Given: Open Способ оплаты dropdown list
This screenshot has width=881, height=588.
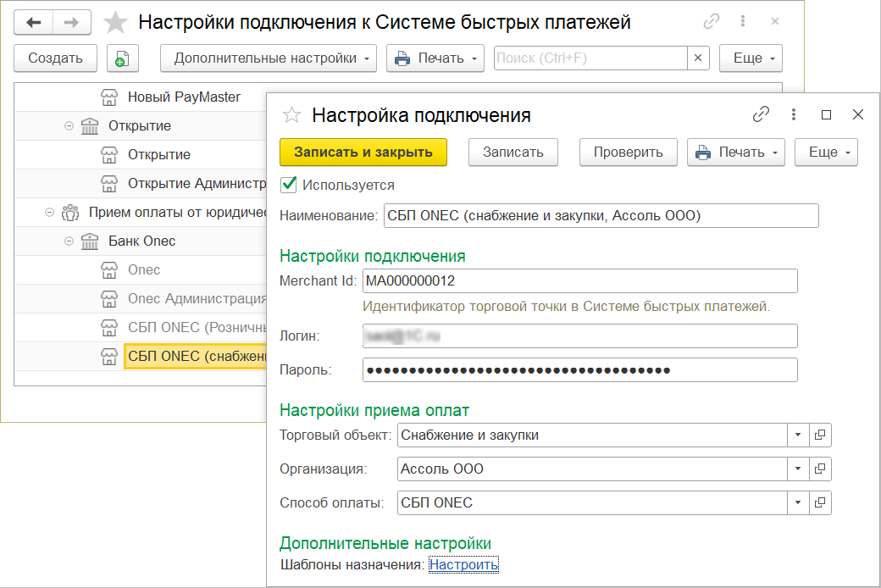Looking at the screenshot, I should click(798, 502).
